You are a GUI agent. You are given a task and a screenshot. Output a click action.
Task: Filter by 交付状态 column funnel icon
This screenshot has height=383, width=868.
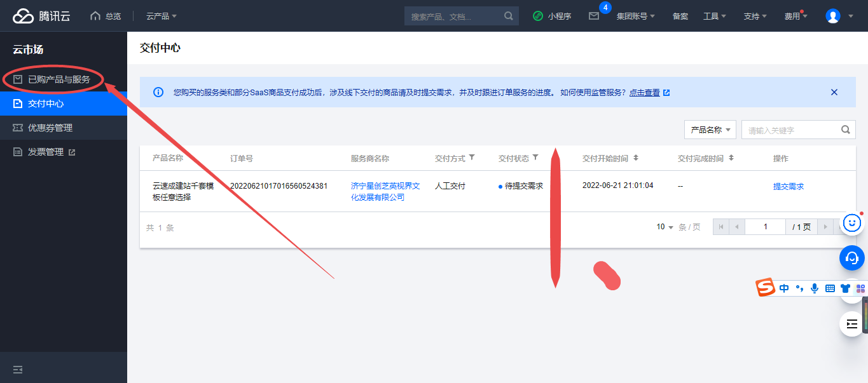pos(535,158)
